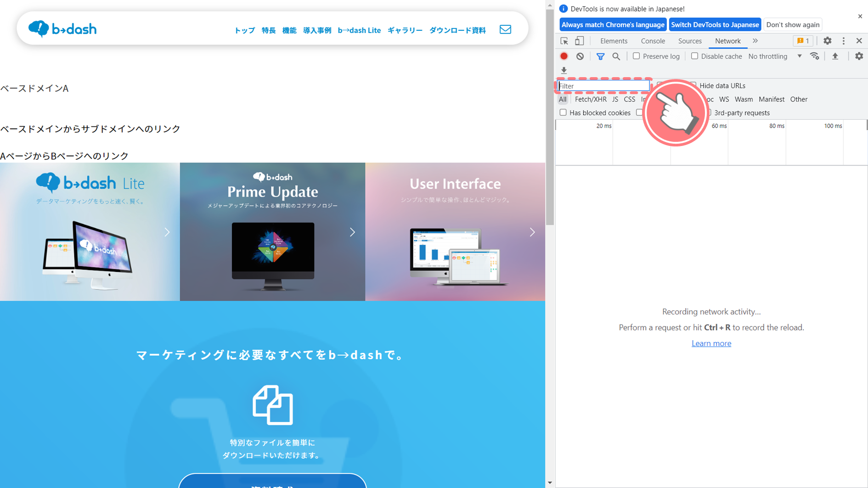Image resolution: width=868 pixels, height=488 pixels.
Task: Click the scrollbar down arrow
Action: 550,483
